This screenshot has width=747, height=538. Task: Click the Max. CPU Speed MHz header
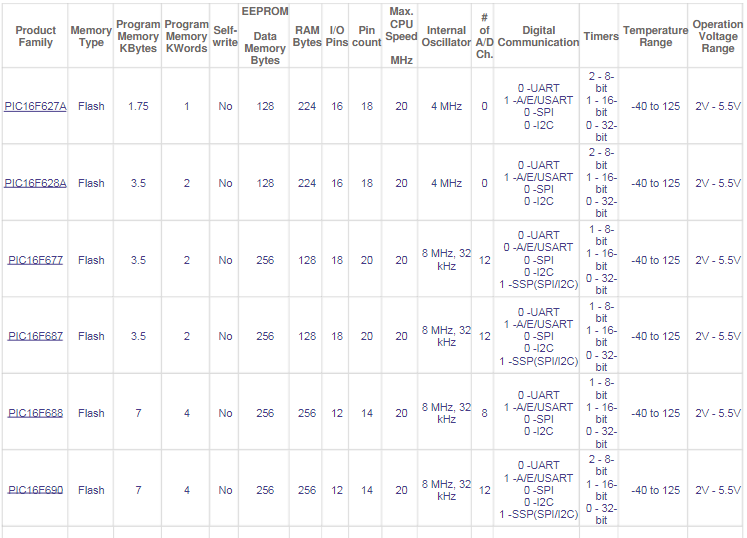pyautogui.click(x=401, y=36)
